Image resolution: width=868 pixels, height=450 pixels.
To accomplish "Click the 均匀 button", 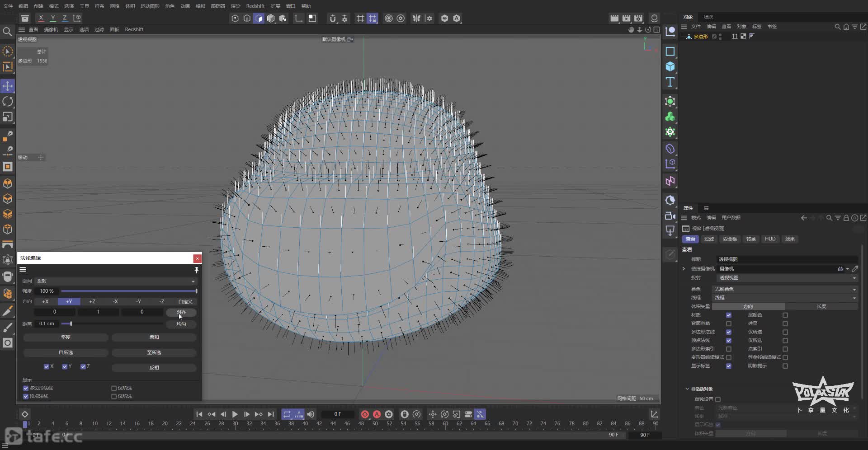I will pyautogui.click(x=181, y=324).
